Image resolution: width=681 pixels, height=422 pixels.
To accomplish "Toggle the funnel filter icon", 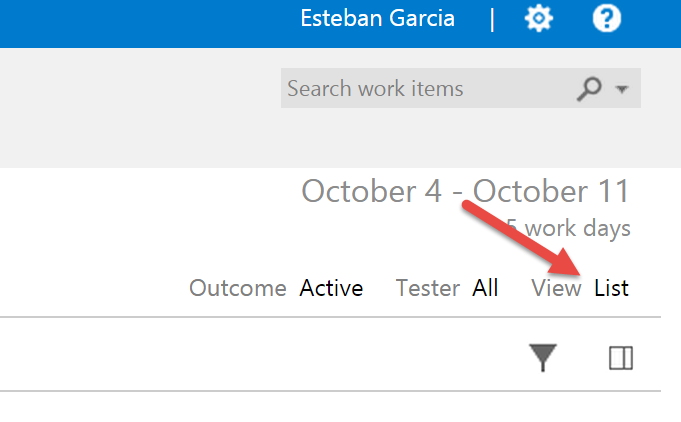I will 543,357.
